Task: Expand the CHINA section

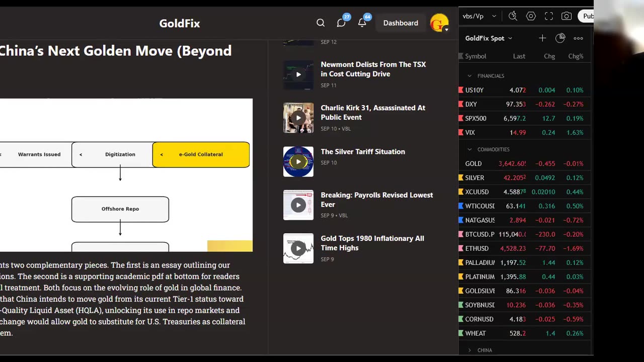Action: pos(469,350)
